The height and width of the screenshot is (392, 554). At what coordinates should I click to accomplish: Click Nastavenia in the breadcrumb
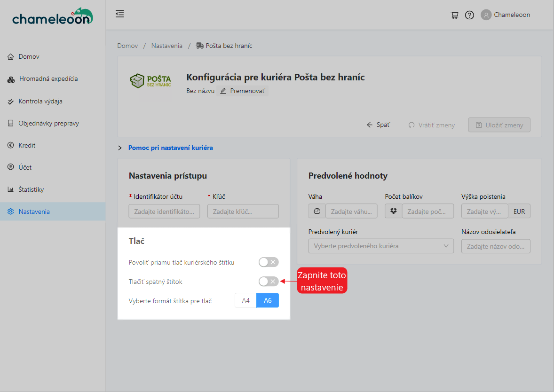[x=166, y=46]
